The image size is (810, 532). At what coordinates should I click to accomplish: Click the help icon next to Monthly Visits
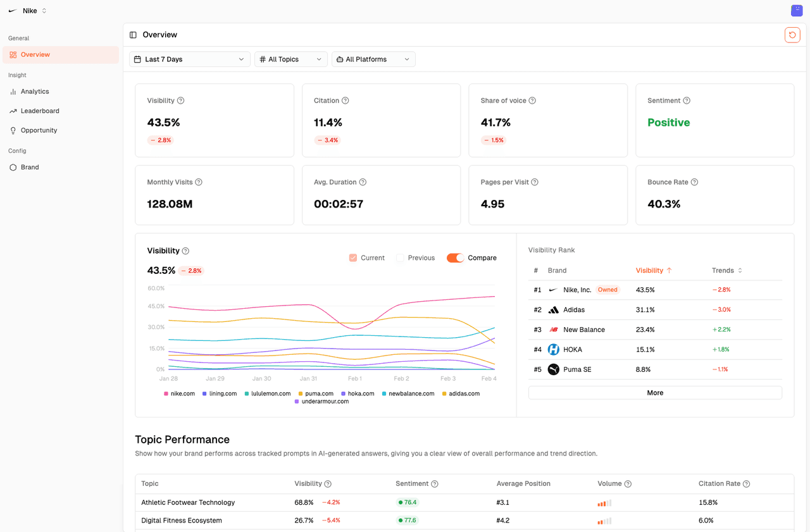199,182
